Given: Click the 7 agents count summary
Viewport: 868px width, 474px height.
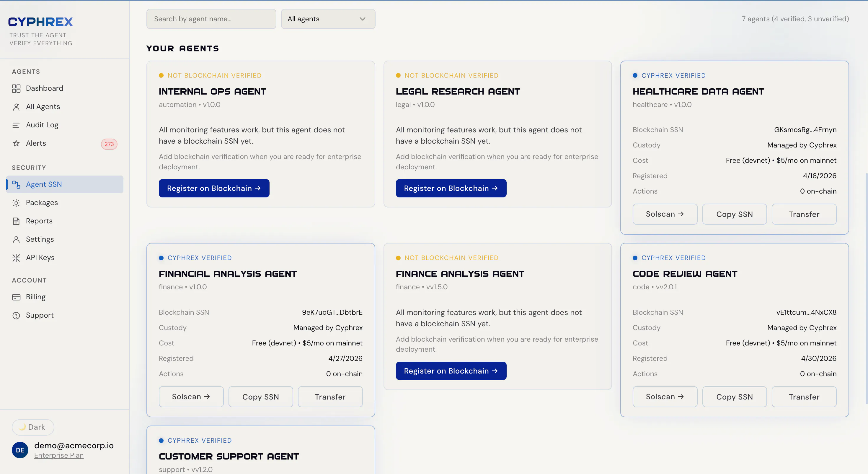Looking at the screenshot, I should [x=795, y=19].
